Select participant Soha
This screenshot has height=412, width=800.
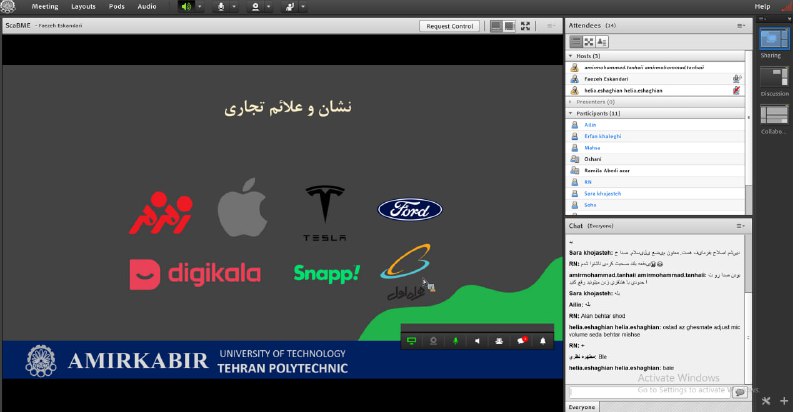[655, 205]
